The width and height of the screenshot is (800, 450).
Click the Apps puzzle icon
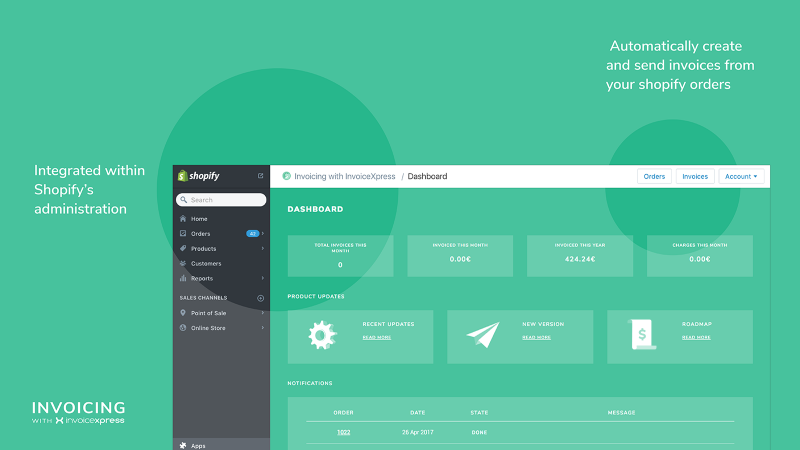point(183,445)
